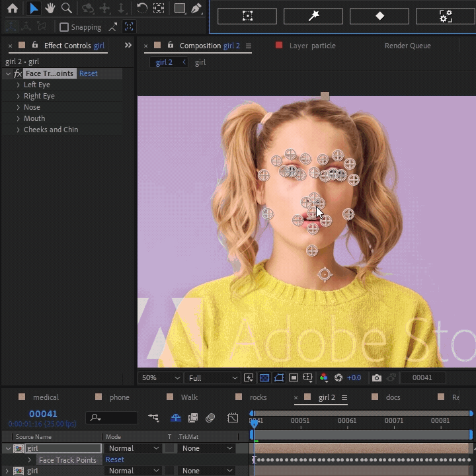Switch to the Render Queue tab
This screenshot has width=476, height=476.
407,46
